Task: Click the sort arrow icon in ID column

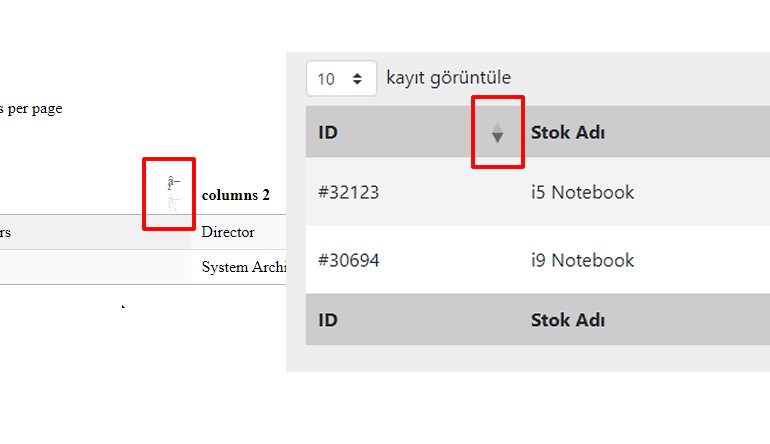Action: point(497,134)
